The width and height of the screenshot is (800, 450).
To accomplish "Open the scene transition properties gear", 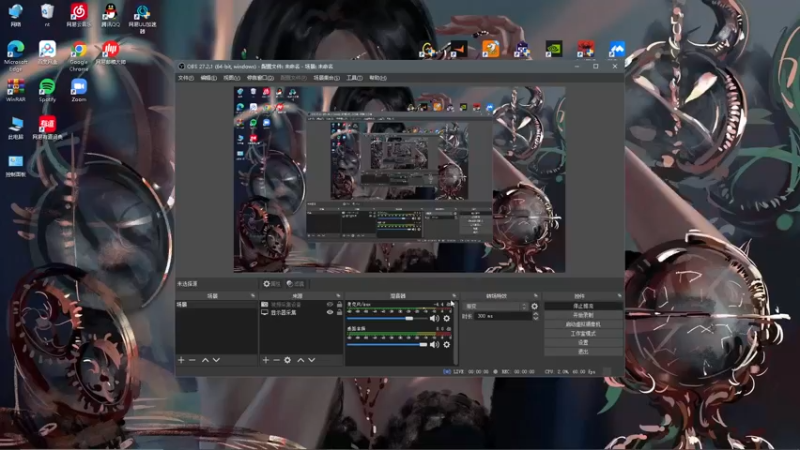I will pyautogui.click(x=535, y=307).
